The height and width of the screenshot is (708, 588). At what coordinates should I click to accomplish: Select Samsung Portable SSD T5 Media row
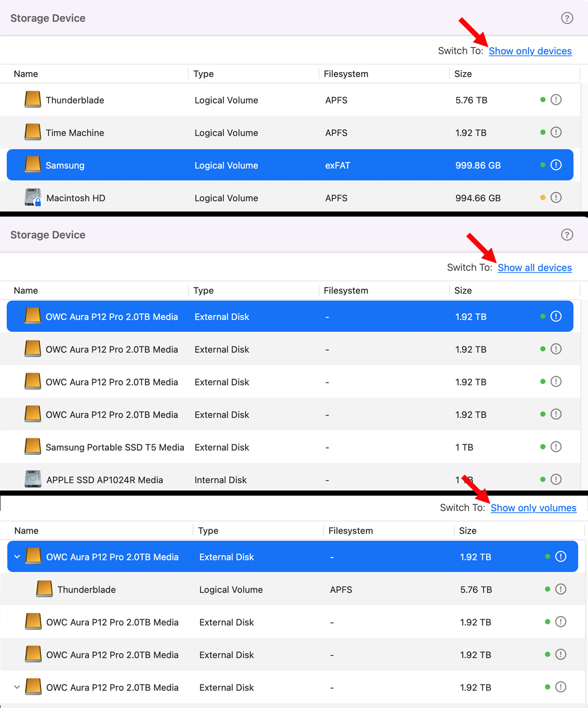pos(278,447)
